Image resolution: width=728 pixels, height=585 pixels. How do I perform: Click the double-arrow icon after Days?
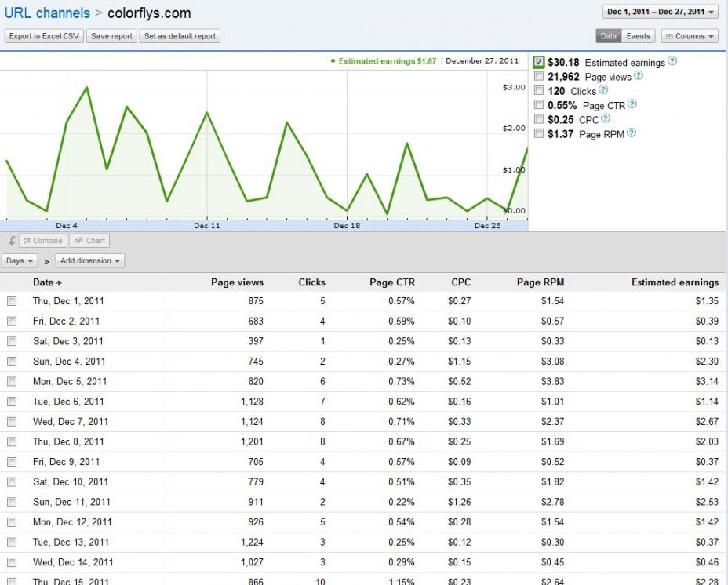(46, 261)
